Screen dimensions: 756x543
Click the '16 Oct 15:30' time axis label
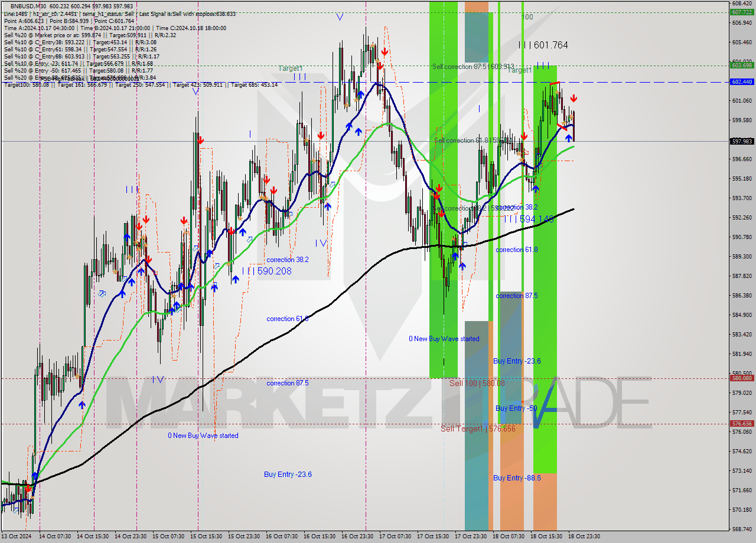tap(318, 537)
